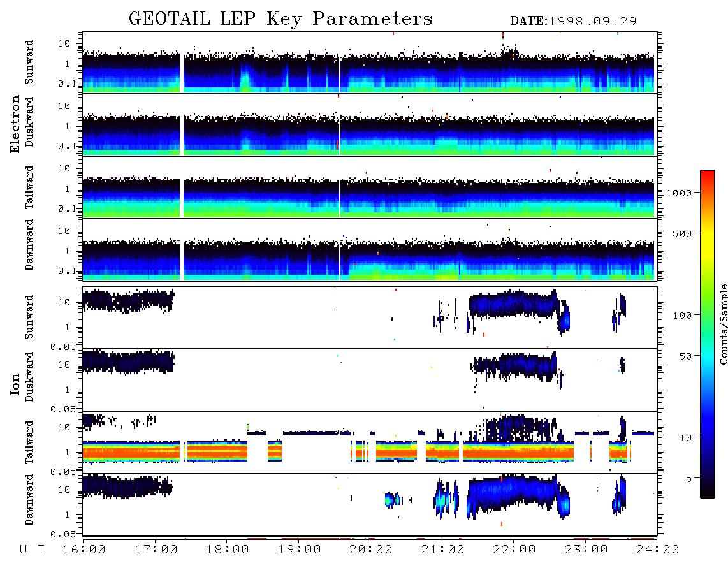728x561 pixels.
Task: Select the Ion 'Tailward' panel label
Action: (x=29, y=442)
